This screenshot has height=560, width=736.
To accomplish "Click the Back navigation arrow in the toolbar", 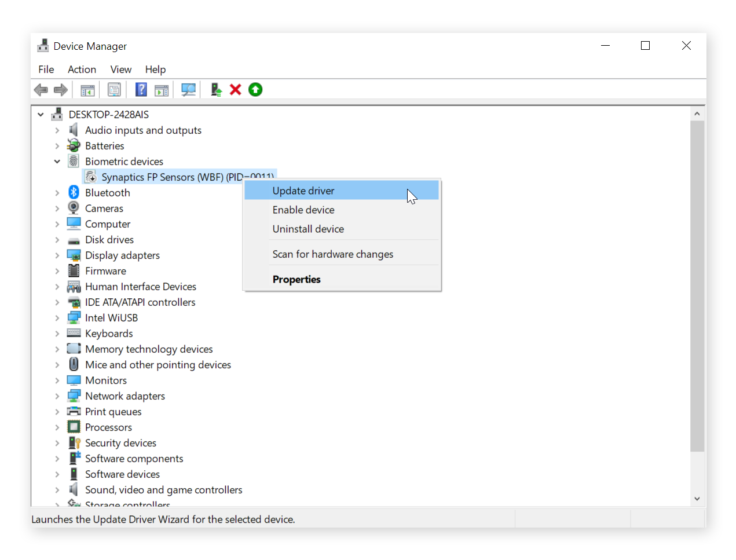I will [41, 89].
